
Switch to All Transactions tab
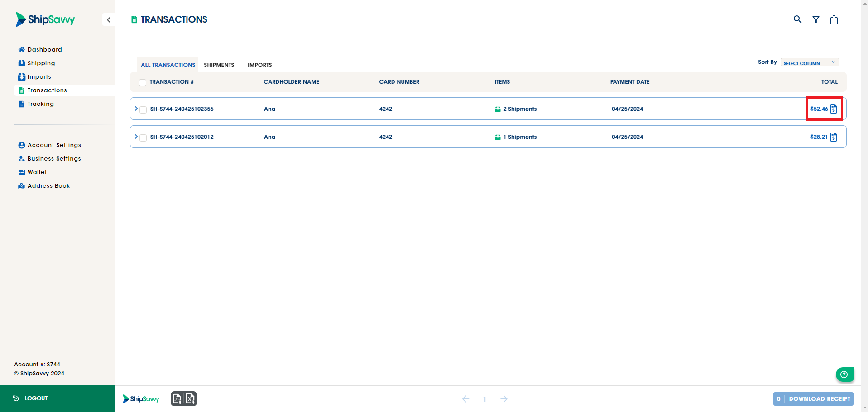pos(168,65)
